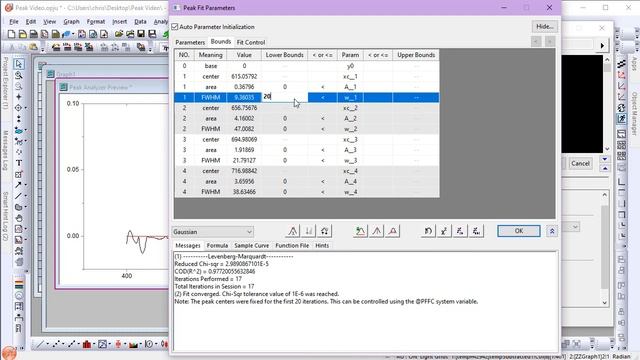Click Peak Analyzer Preview window title
The width and height of the screenshot is (640, 360).
101,87
